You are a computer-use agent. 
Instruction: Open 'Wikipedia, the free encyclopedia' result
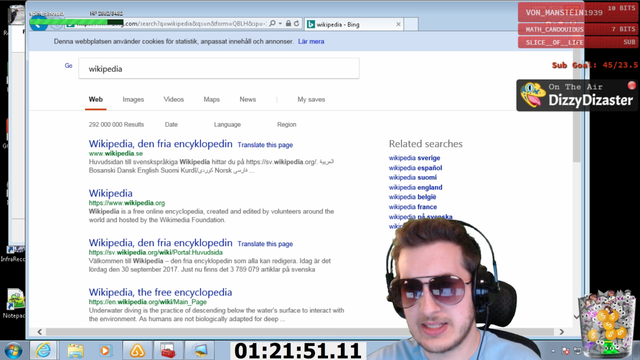pos(160,292)
